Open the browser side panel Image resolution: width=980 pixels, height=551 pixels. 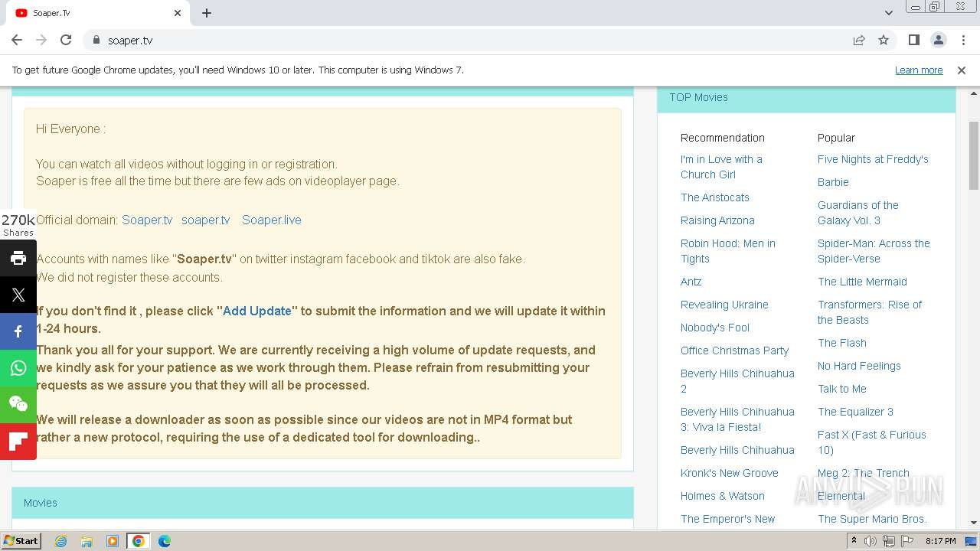tap(913, 40)
